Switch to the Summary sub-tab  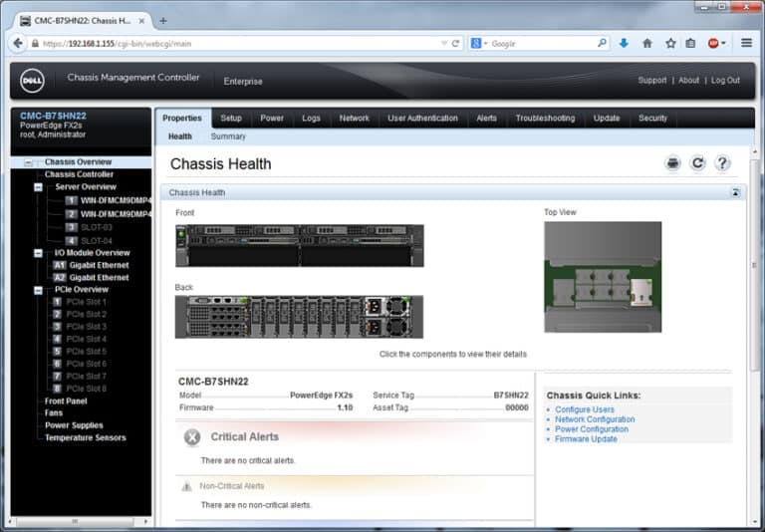(228, 136)
